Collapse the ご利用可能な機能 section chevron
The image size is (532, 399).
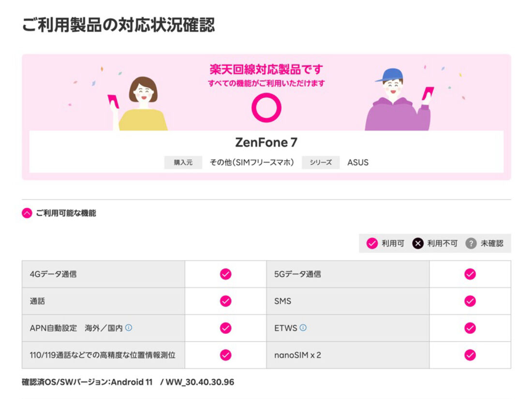click(x=27, y=213)
